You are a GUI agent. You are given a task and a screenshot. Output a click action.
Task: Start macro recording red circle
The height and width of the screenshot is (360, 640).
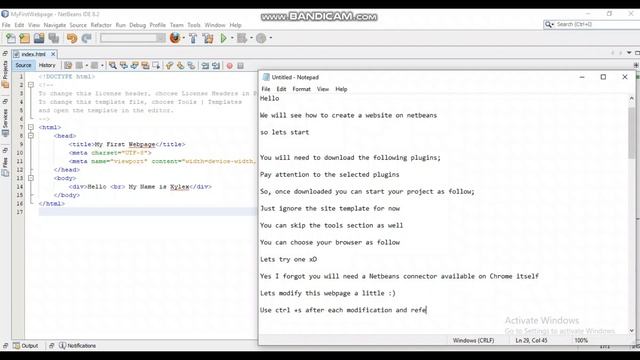pyautogui.click(x=229, y=66)
